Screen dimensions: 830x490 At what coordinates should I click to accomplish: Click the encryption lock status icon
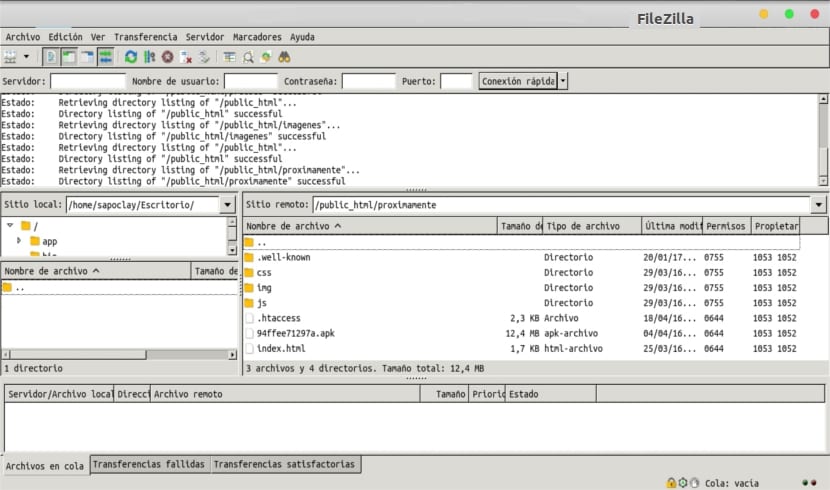(x=671, y=483)
